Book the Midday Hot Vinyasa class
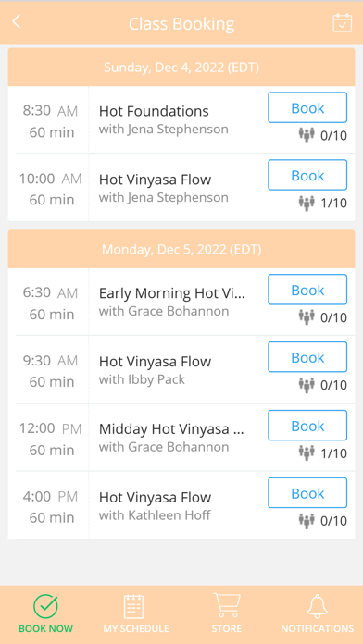The width and height of the screenshot is (363, 644). [307, 425]
